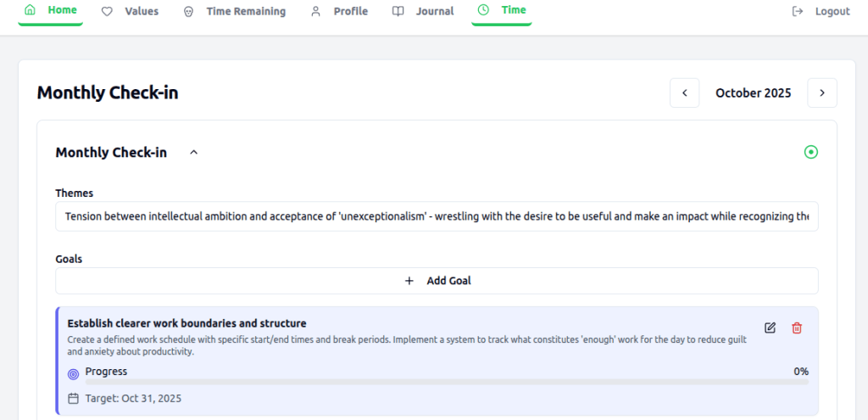This screenshot has width=868, height=420.
Task: Edit the work boundaries goal
Action: (x=770, y=328)
